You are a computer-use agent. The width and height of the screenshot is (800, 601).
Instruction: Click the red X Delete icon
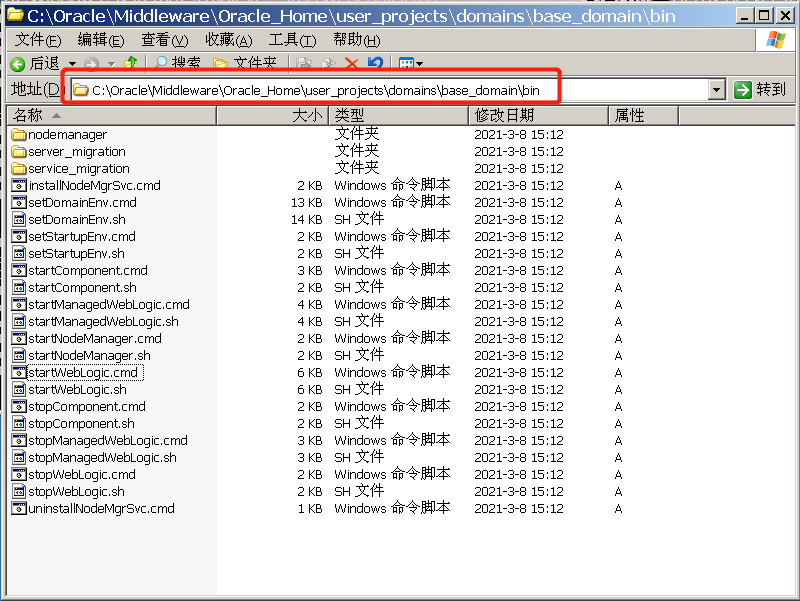(352, 63)
